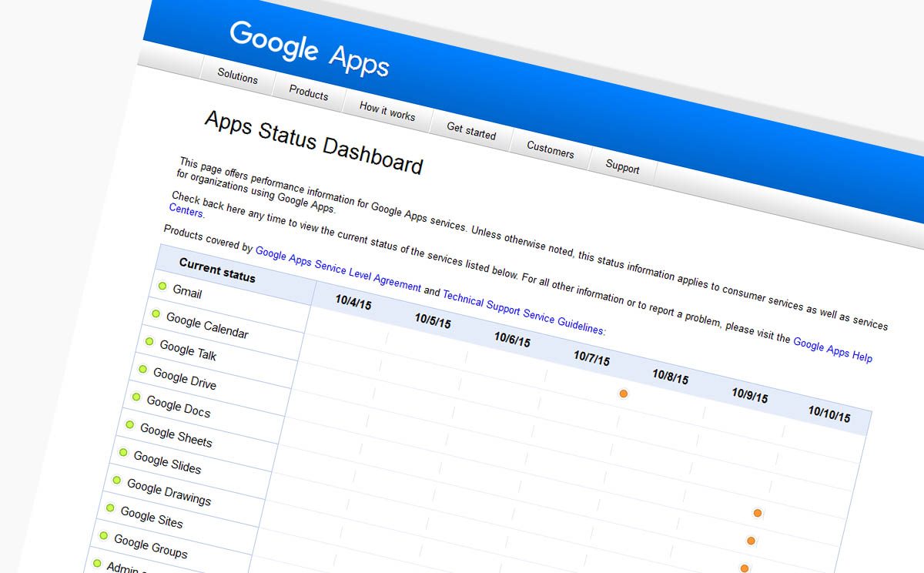
Task: Open the Support tab
Action: pyautogui.click(x=622, y=166)
